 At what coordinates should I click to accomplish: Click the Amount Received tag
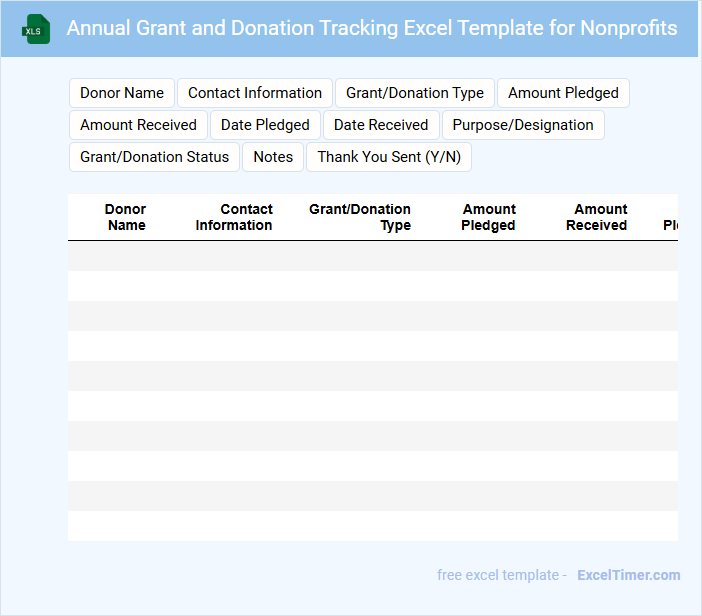click(138, 125)
